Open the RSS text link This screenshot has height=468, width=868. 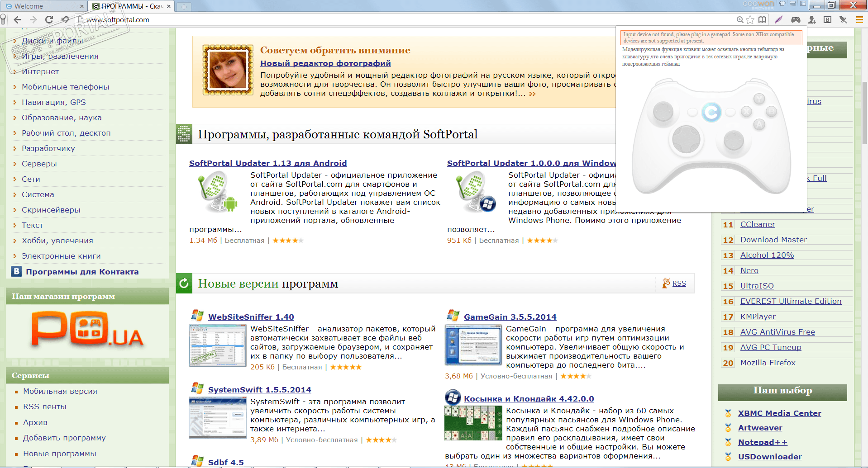point(679,284)
